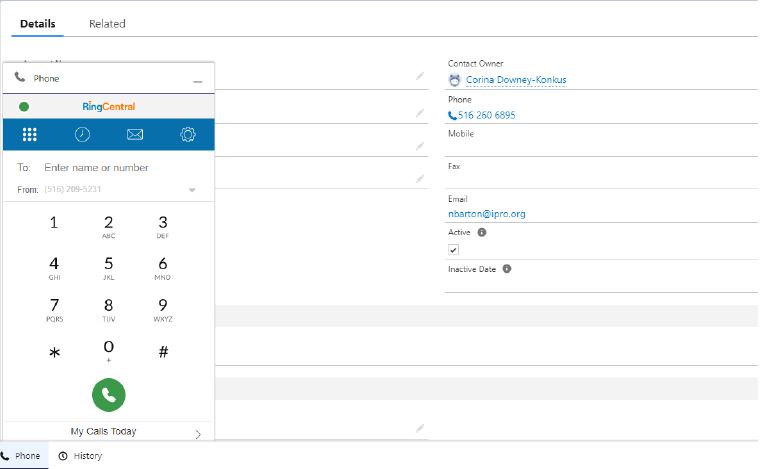760x469 pixels.
Task: Minimize the Phone softphone panel
Action: tap(198, 81)
